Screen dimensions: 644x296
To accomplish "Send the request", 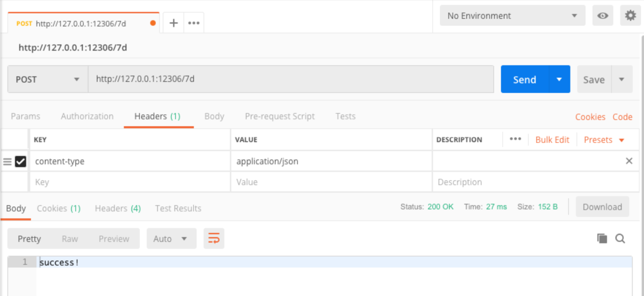I will (525, 79).
